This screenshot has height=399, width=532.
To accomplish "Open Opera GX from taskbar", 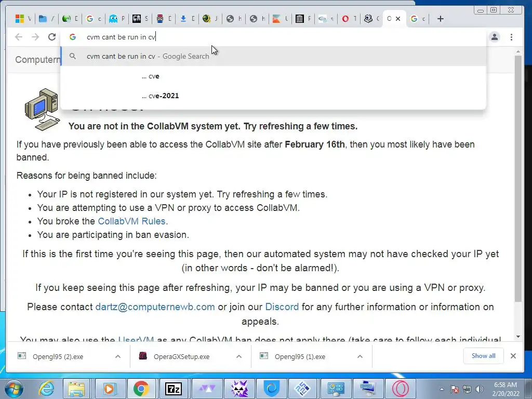I will tap(401, 389).
